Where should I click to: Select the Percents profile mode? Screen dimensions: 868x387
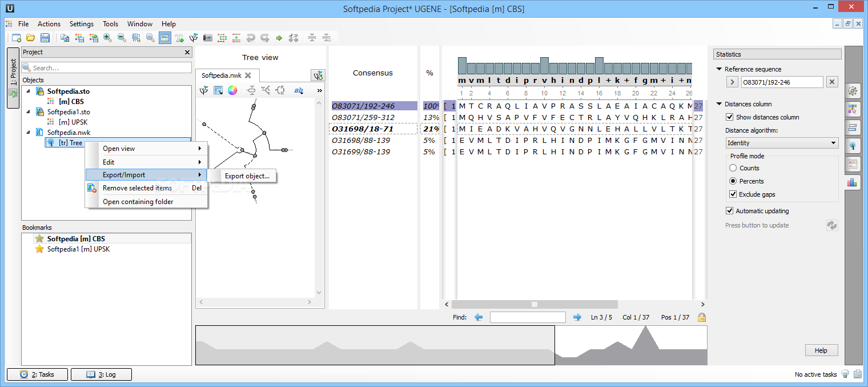coord(733,181)
